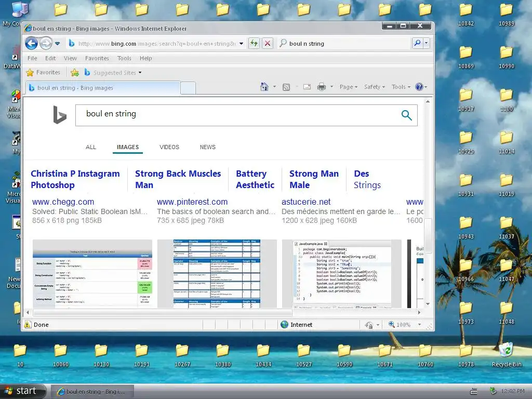
Task: Open the astucerie.net link
Action: (x=305, y=202)
